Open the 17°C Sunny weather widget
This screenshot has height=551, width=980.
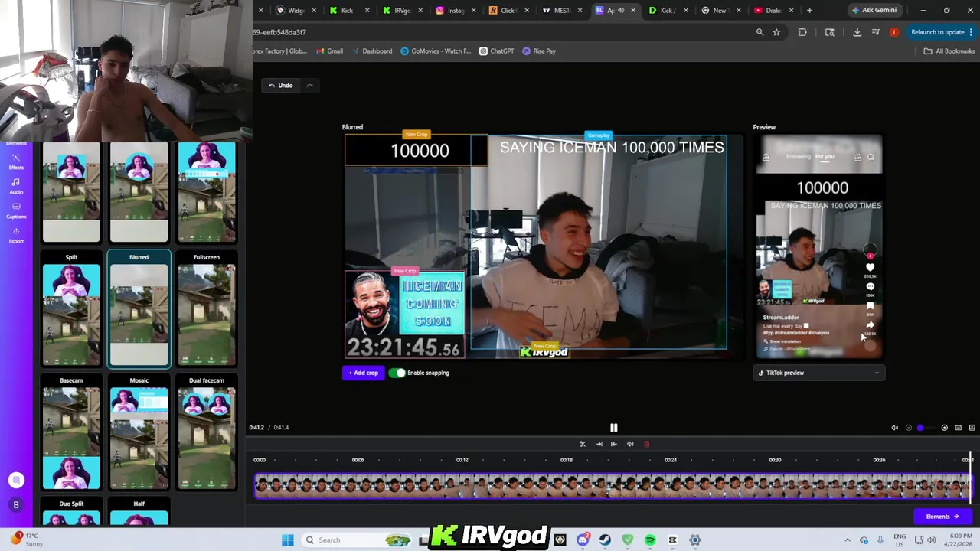(27, 540)
